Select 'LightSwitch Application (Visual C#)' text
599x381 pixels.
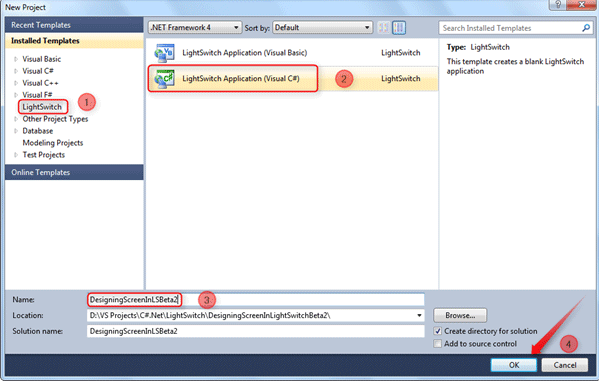pos(241,79)
